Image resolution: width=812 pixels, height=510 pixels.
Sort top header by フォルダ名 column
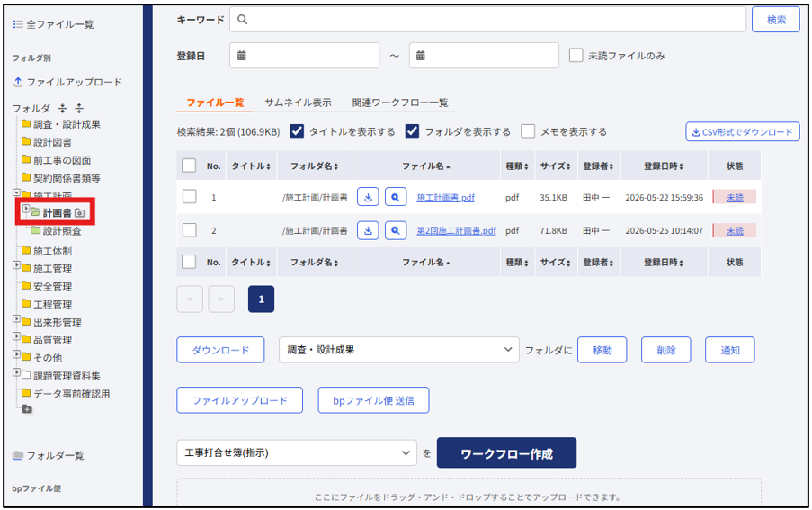click(x=315, y=166)
